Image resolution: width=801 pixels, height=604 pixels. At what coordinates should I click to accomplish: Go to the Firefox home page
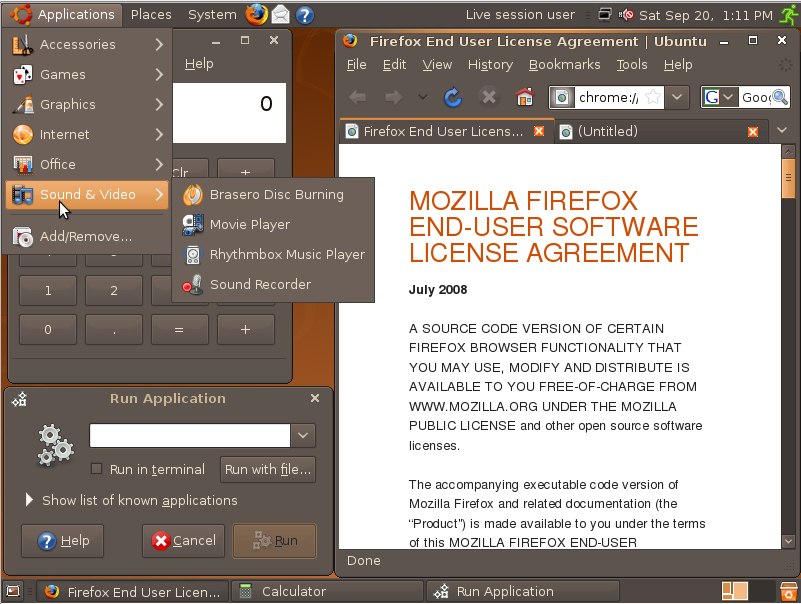(x=524, y=97)
